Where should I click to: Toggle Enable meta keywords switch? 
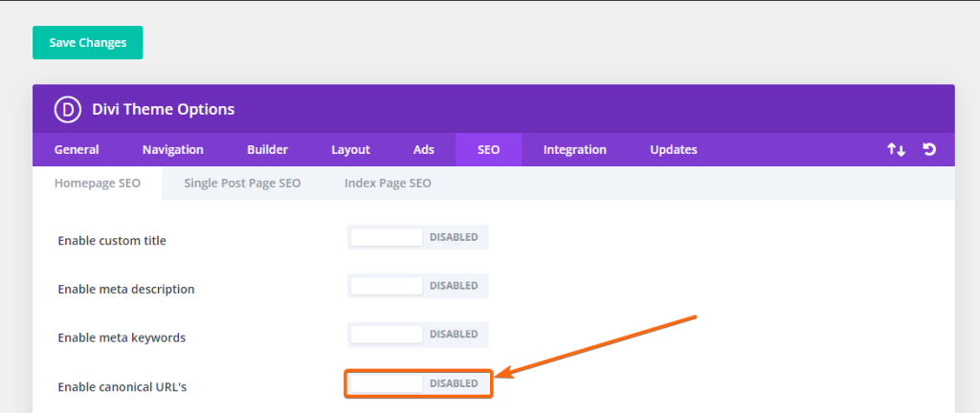[x=418, y=335]
